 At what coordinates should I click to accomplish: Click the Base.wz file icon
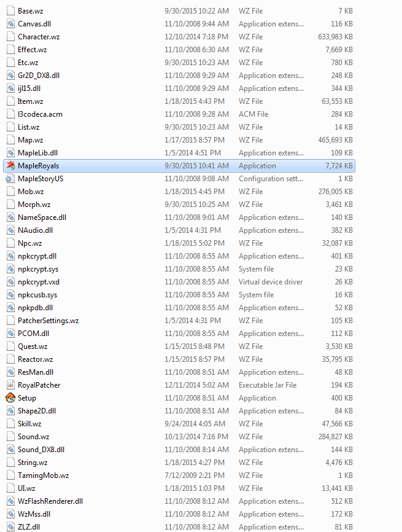pos(11,11)
